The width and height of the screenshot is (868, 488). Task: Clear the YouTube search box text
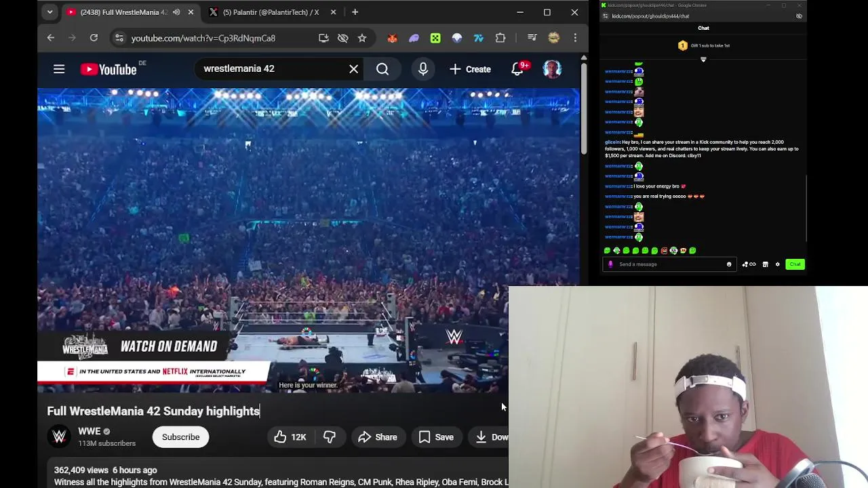(354, 69)
